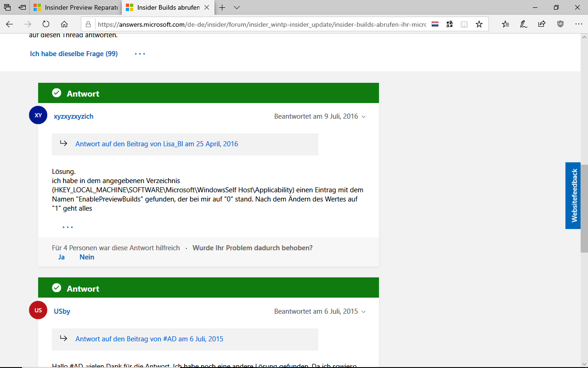Screen dimensions: 588x368
Task: Open reply to Lisa_BI post link
Action: pos(157,144)
